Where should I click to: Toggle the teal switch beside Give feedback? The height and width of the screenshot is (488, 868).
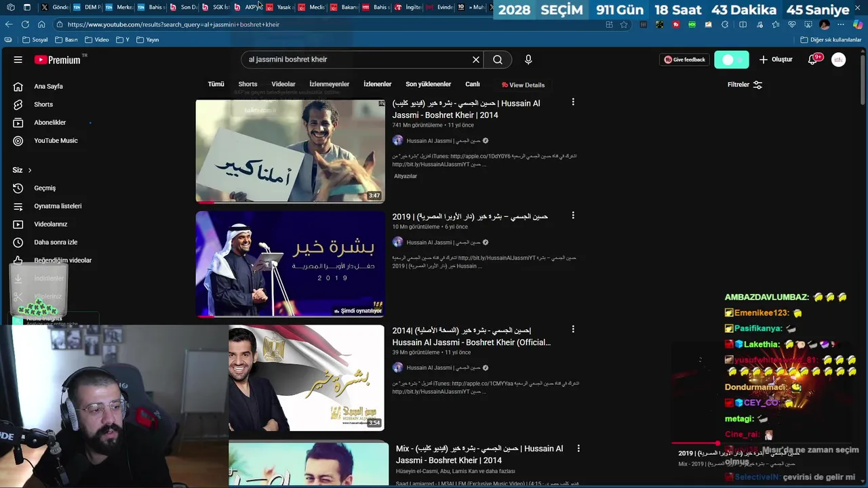(x=732, y=60)
